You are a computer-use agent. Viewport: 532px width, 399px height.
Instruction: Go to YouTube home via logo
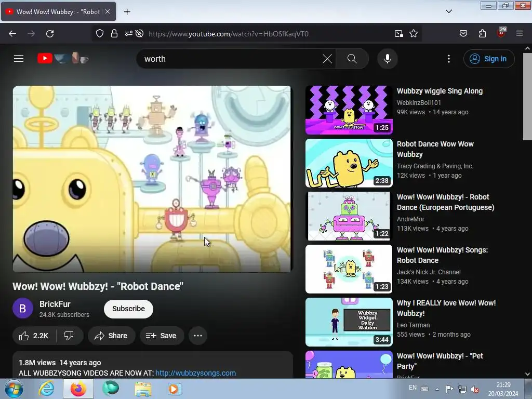[x=63, y=58]
